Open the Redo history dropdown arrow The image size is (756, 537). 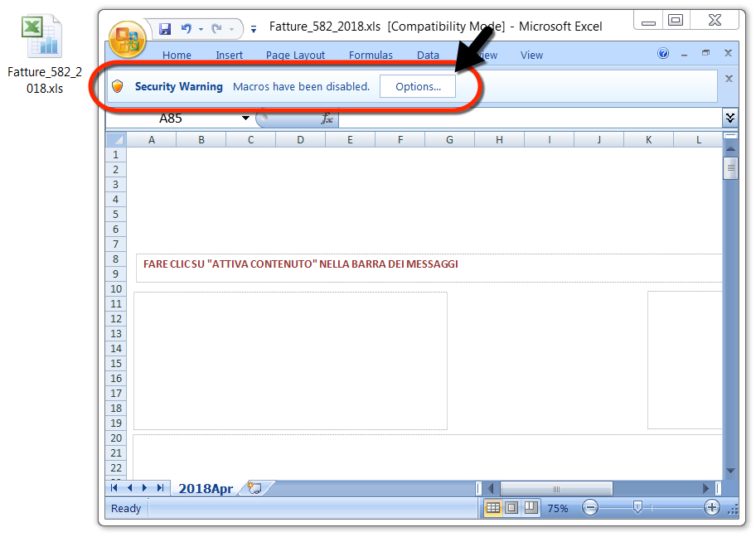coord(232,29)
